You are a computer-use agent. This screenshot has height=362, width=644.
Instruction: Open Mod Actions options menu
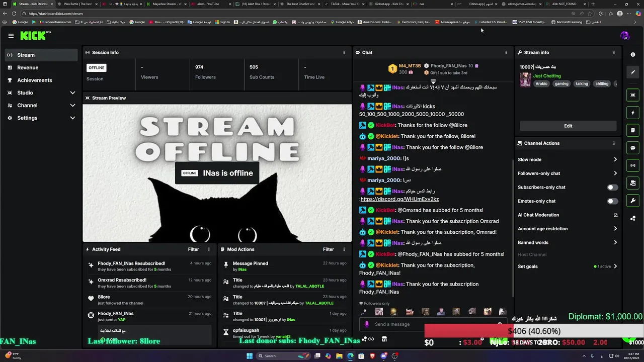[x=344, y=249]
